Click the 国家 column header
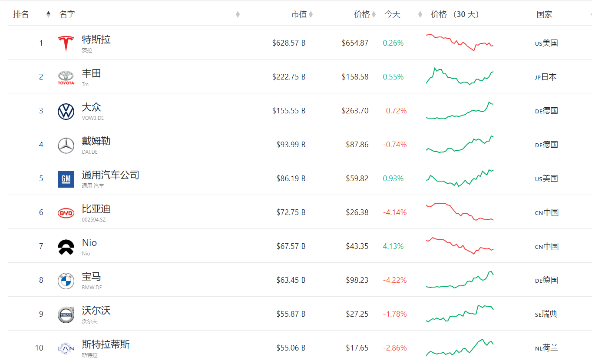Screen dimensions: 592x364 coord(544,14)
